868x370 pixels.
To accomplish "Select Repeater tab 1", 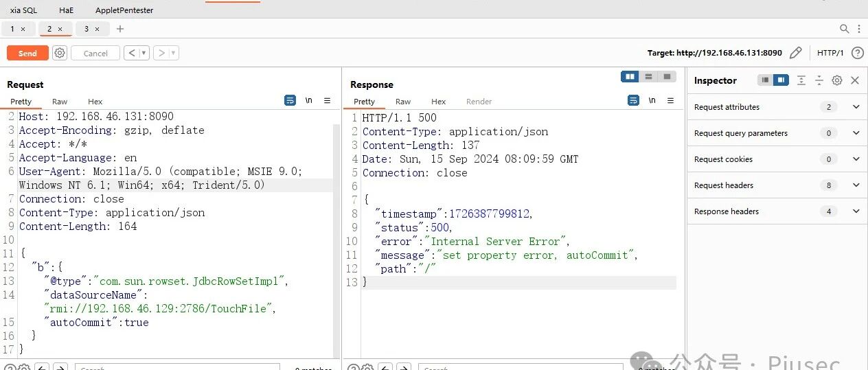I will pyautogui.click(x=12, y=29).
